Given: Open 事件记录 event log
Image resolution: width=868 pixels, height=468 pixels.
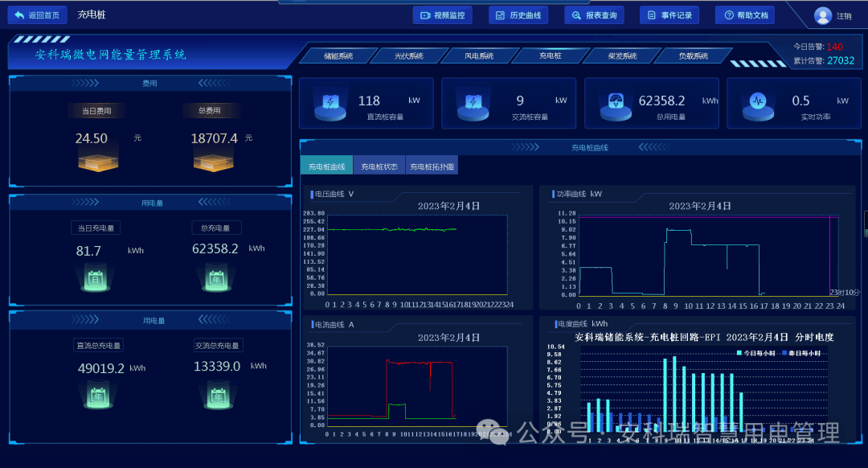Looking at the screenshot, I should tap(669, 15).
